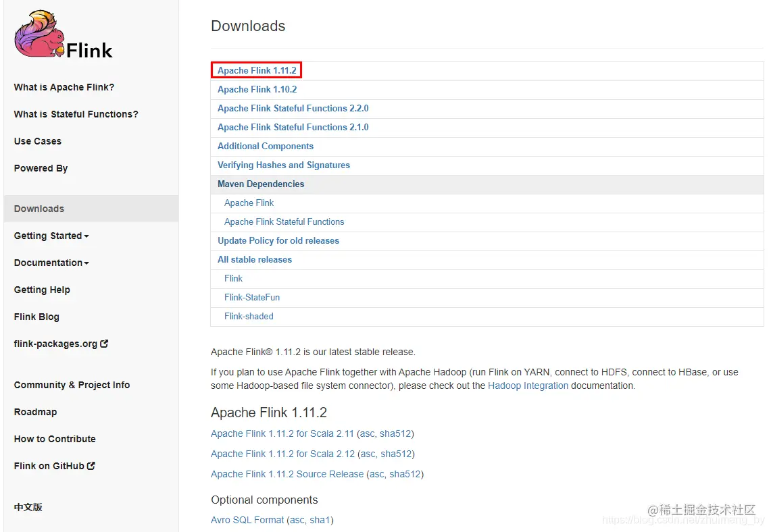771x532 pixels.
Task: Download Apache Flink 1.11.2 Source Release
Action: pos(287,474)
